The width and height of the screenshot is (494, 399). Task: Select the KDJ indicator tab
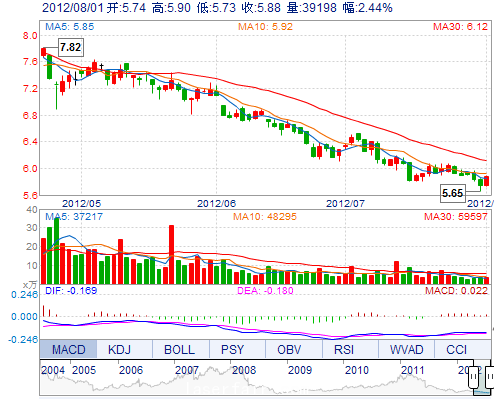pos(119,349)
